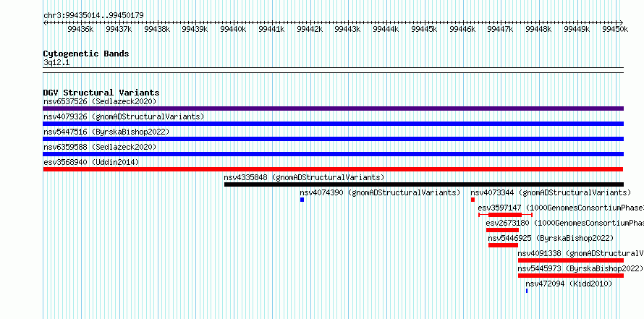The height and width of the screenshot is (319, 644).
Task: Open nsv5446925 (ByrskaBishop2022) label
Action: coord(551,238)
